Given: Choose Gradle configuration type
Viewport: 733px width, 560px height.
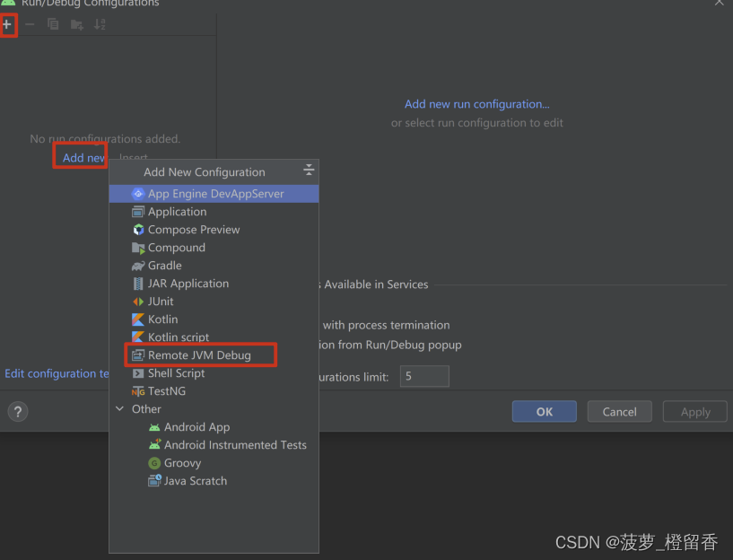Looking at the screenshot, I should 214,266.
